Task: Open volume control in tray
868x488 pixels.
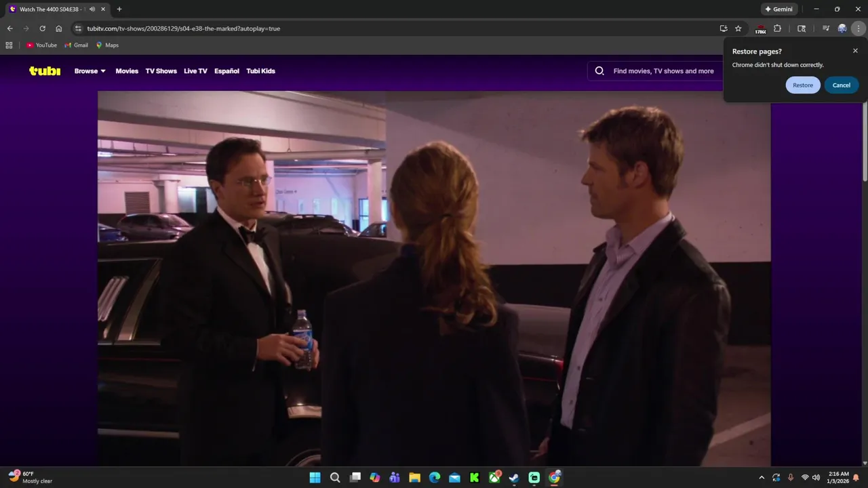Action: coord(816,478)
